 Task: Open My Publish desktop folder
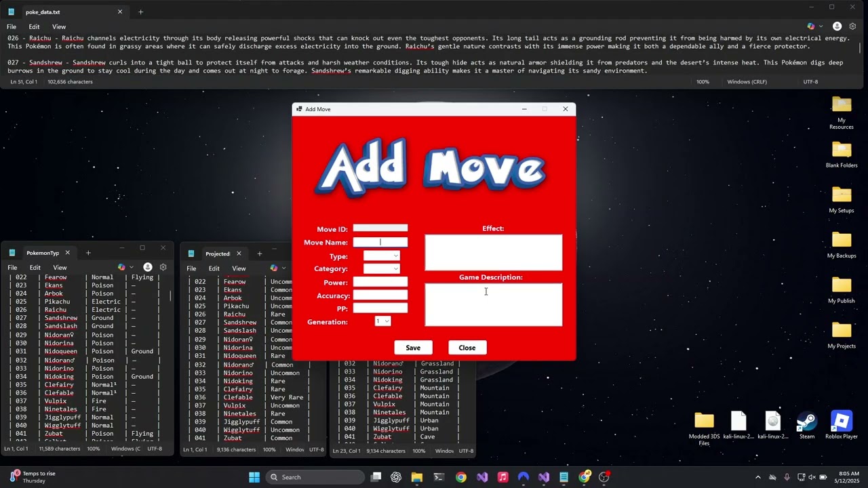pyautogui.click(x=841, y=290)
